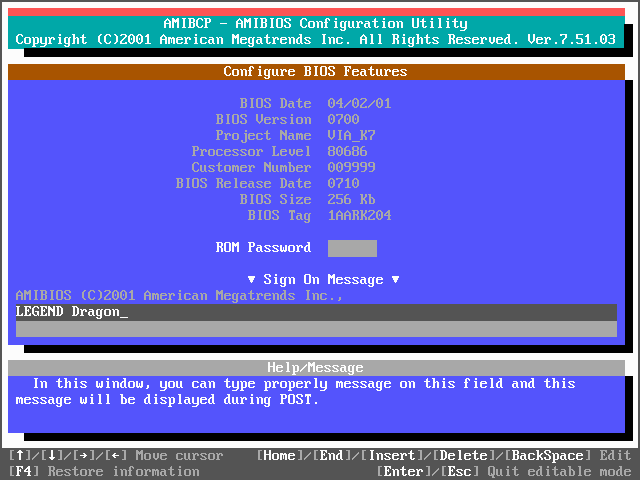Click the [Home] key hint in status bar
This screenshot has height=480, width=640.
click(280, 456)
